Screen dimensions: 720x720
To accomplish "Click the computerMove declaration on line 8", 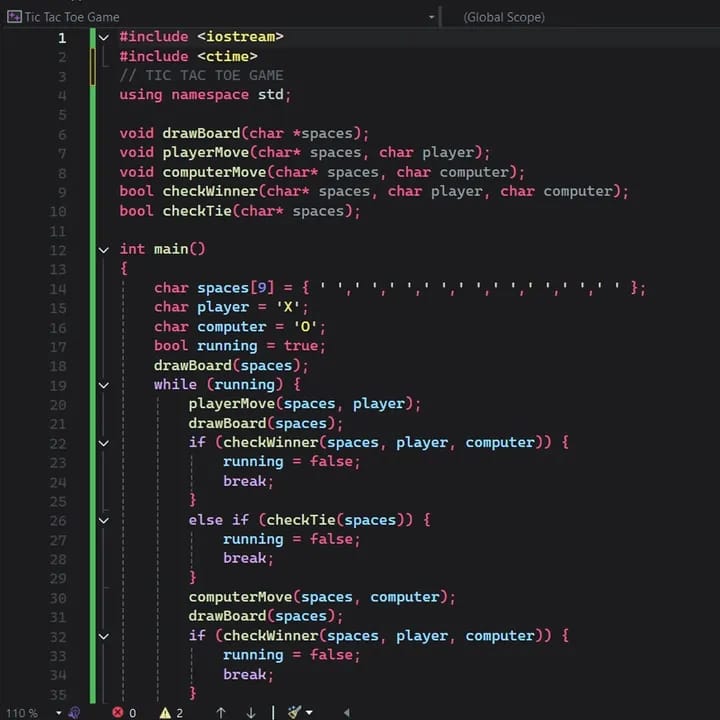I will point(322,173).
